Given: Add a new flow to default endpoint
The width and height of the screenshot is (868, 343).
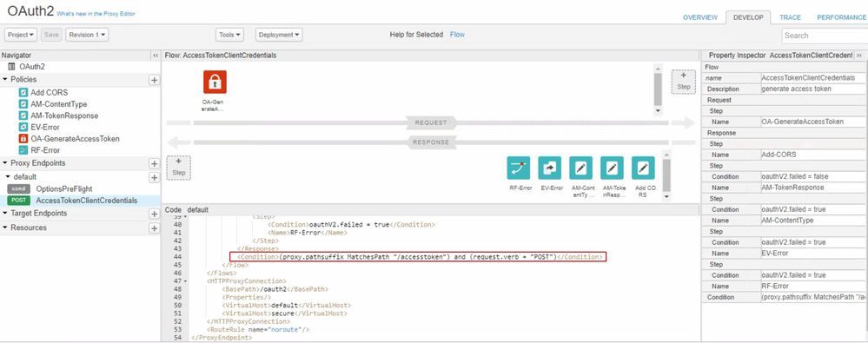Looking at the screenshot, I should coord(154,178).
